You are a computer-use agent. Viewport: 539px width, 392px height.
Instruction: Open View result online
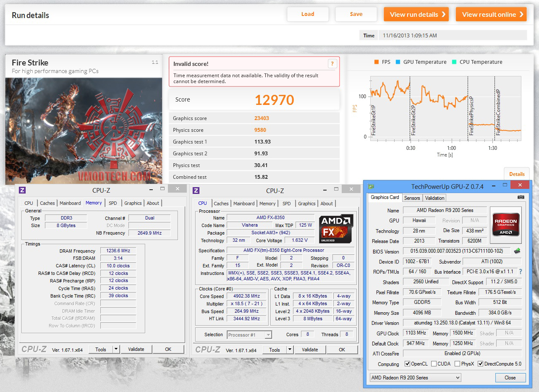pyautogui.click(x=491, y=14)
